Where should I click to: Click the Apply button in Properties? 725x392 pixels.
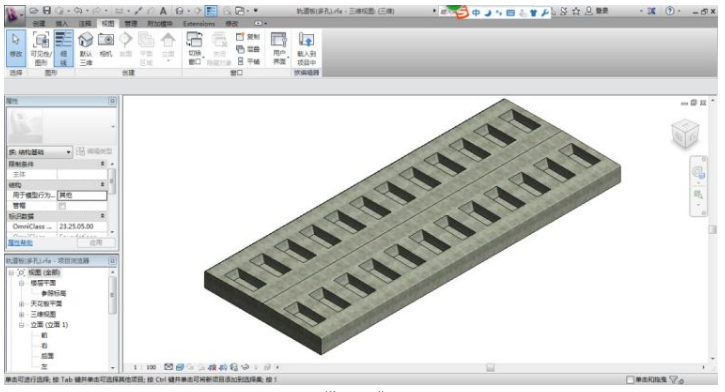95,243
